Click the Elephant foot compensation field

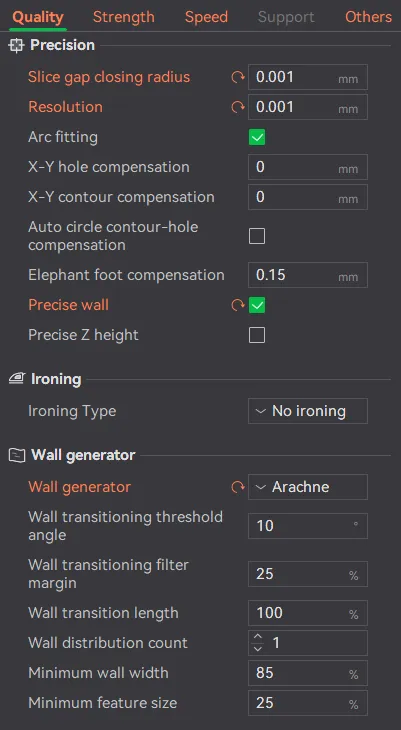tap(308, 275)
